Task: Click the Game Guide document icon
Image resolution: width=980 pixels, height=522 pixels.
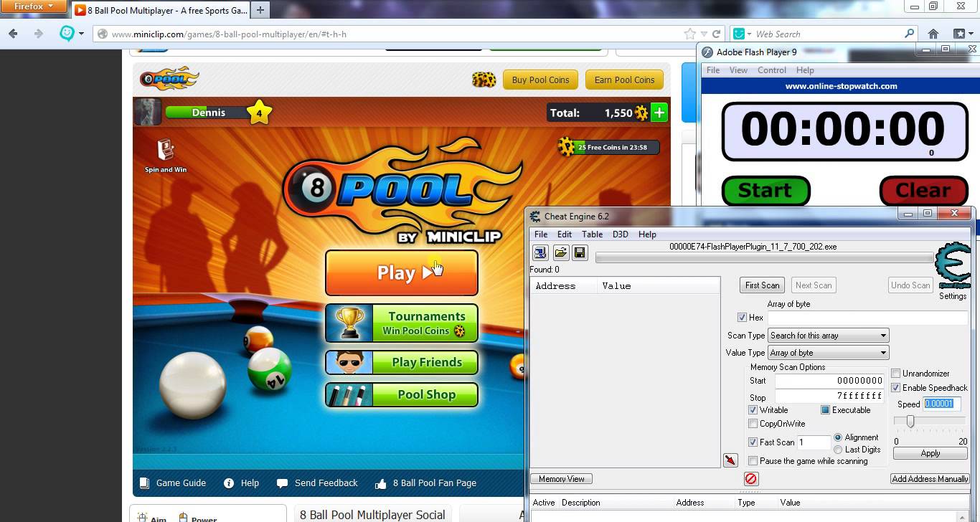Action: (144, 483)
